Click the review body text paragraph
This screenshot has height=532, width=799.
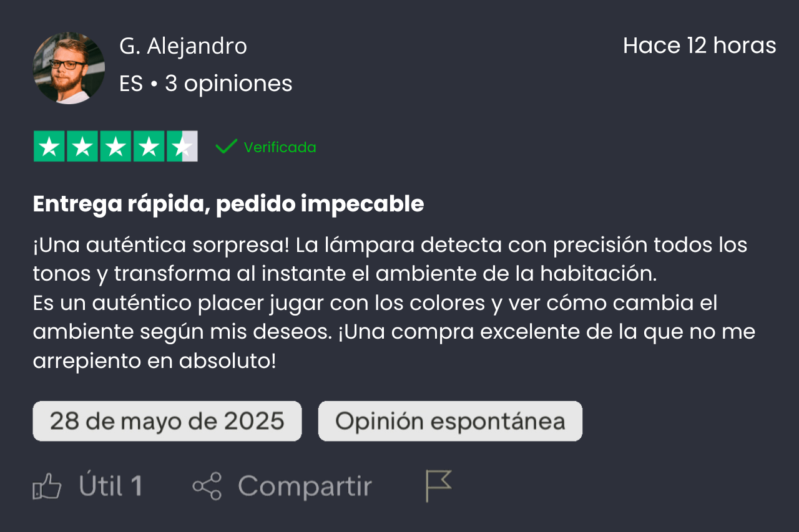(393, 303)
